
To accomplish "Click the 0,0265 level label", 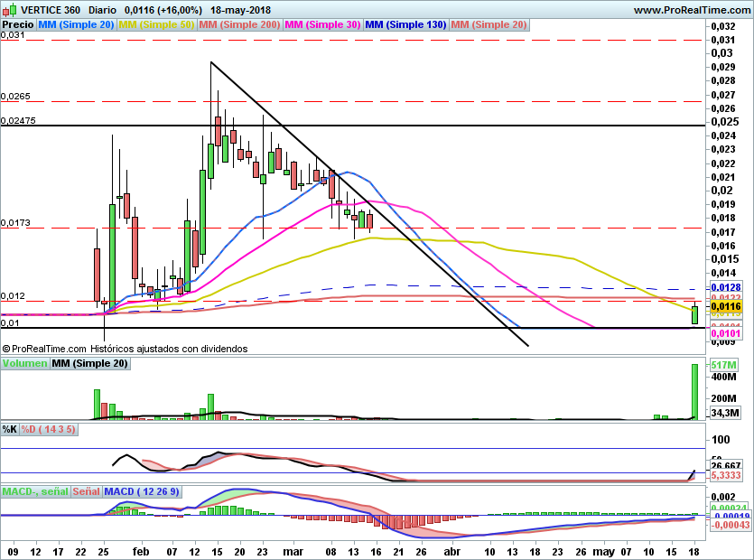I will [x=15, y=97].
